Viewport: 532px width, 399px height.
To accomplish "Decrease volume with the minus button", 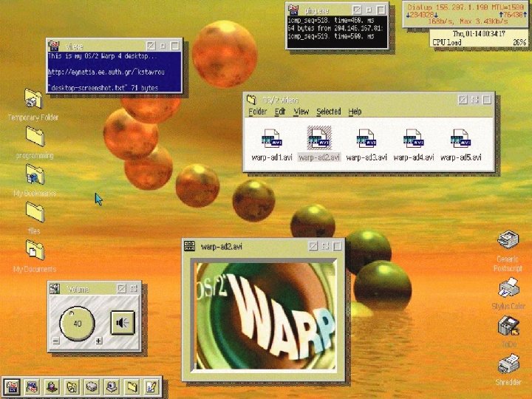I will (x=56, y=341).
